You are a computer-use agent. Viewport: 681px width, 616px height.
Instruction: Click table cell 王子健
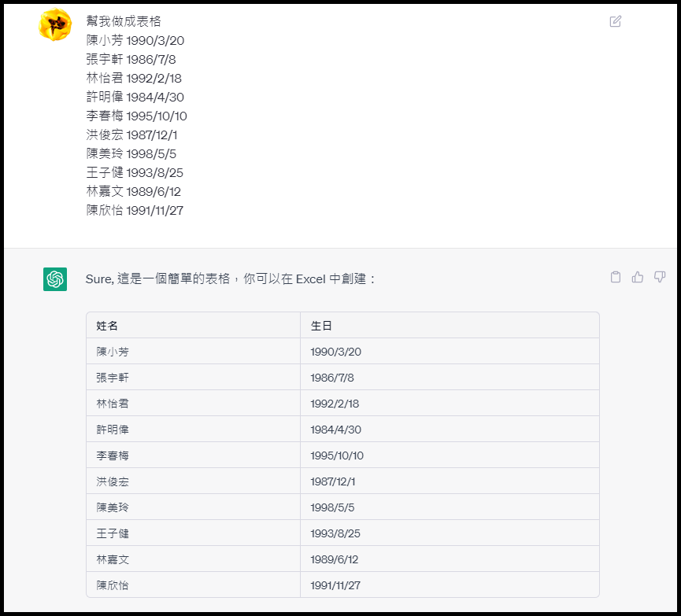tap(193, 533)
